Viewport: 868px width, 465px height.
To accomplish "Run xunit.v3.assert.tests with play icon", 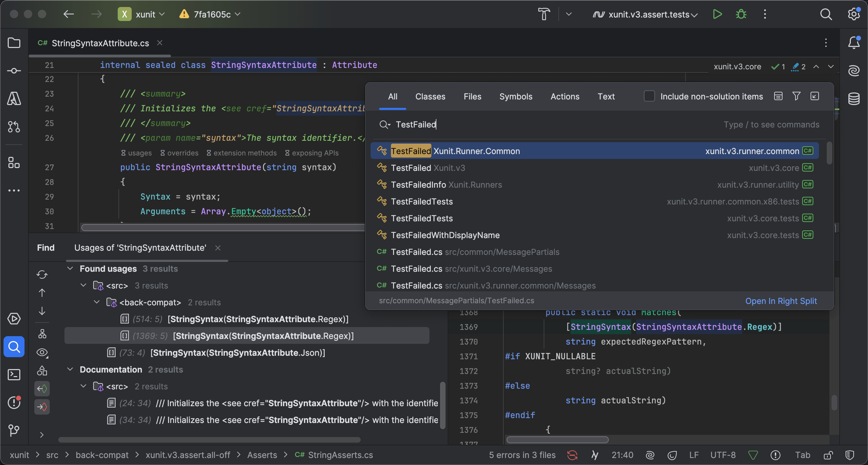I will (x=717, y=14).
